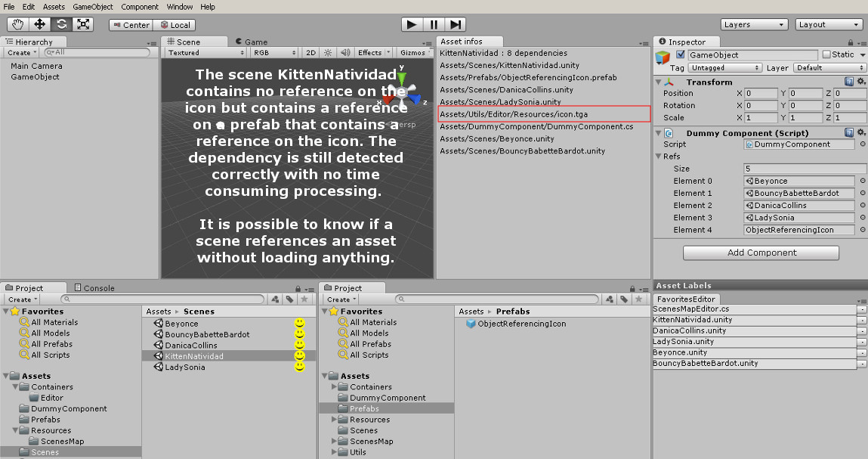868x459 pixels.
Task: Toggle Local coordinate button
Action: pos(175,25)
